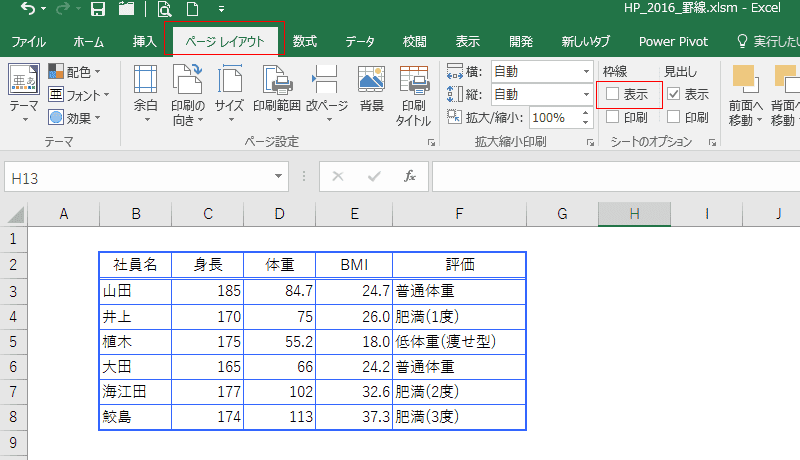800x460 pixels.
Task: Click the 身長 value 185 cell
Action: click(x=208, y=291)
